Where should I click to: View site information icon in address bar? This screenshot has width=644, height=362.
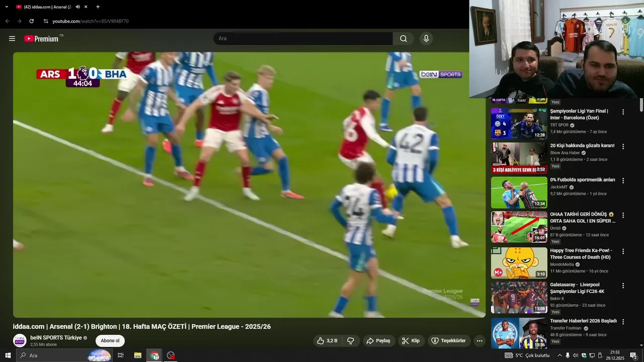coord(46,21)
